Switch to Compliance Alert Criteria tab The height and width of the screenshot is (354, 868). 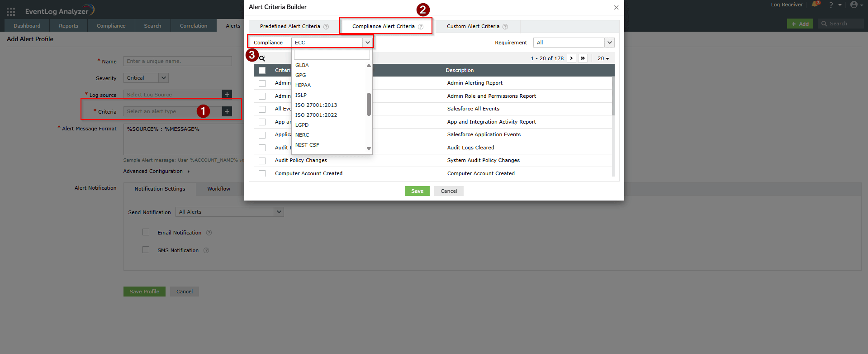[x=388, y=26]
